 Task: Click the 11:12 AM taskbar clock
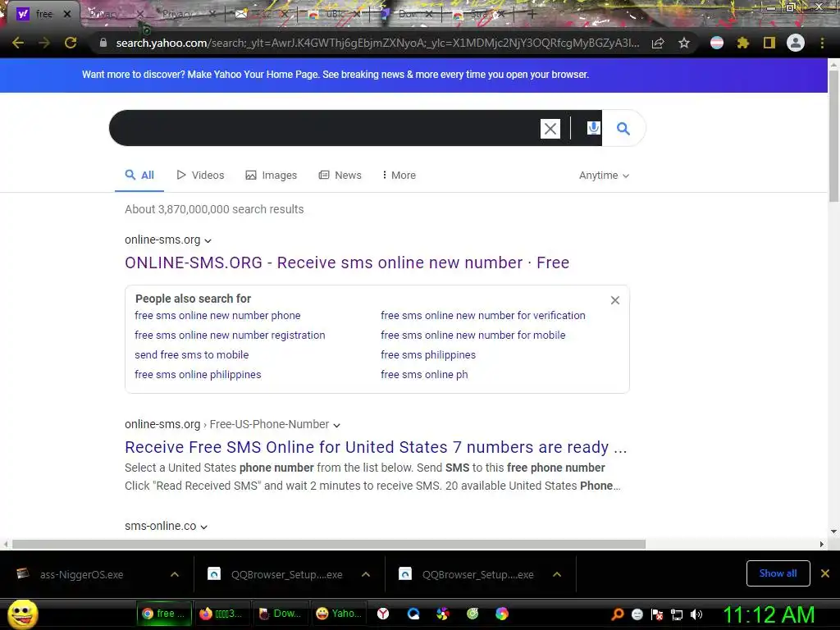[x=769, y=614]
